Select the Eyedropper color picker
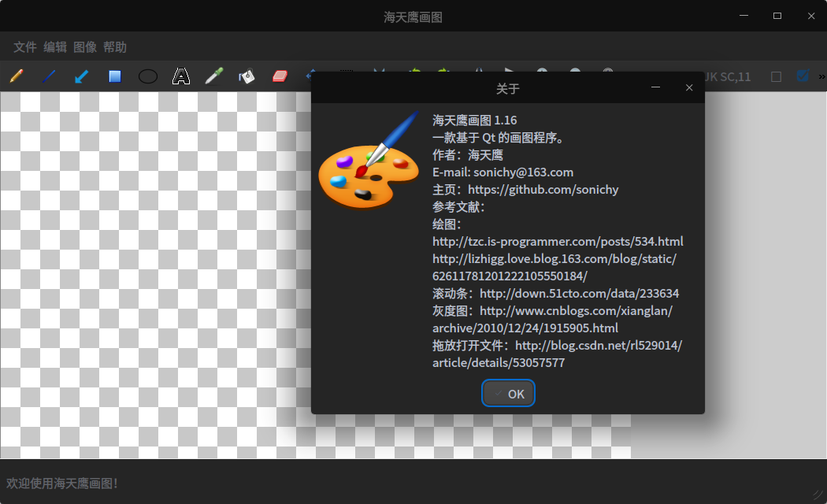Screen dimensions: 827x504 click(214, 76)
